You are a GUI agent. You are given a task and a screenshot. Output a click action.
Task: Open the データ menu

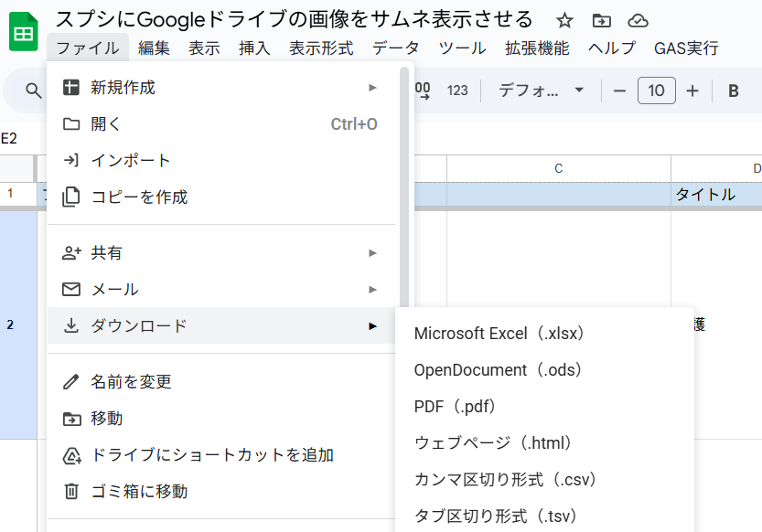click(395, 48)
